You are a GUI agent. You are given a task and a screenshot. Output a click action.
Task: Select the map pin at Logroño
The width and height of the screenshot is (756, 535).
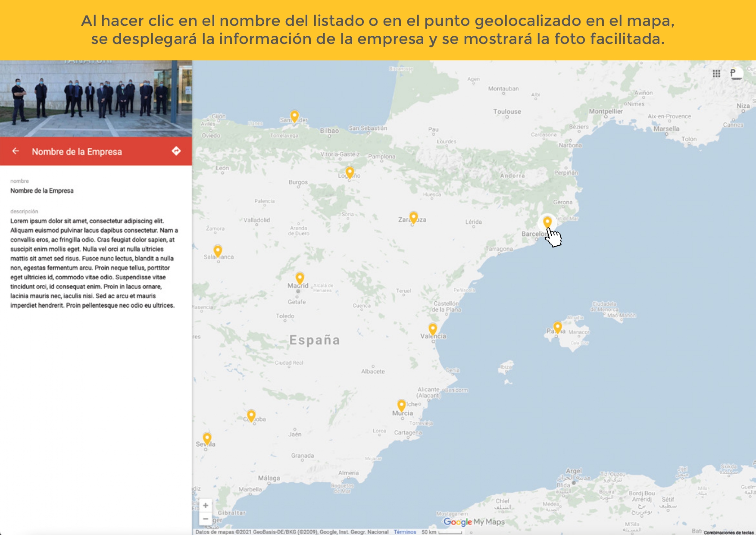coord(350,172)
